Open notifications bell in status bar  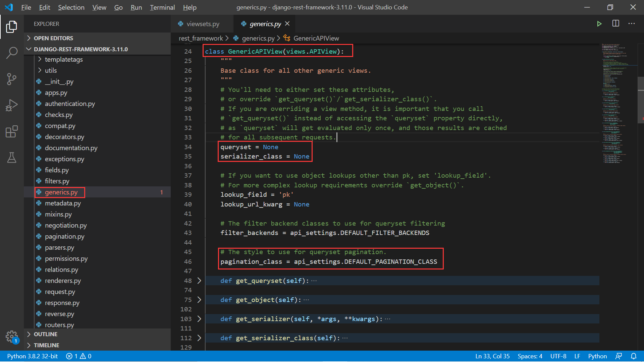[x=634, y=356]
